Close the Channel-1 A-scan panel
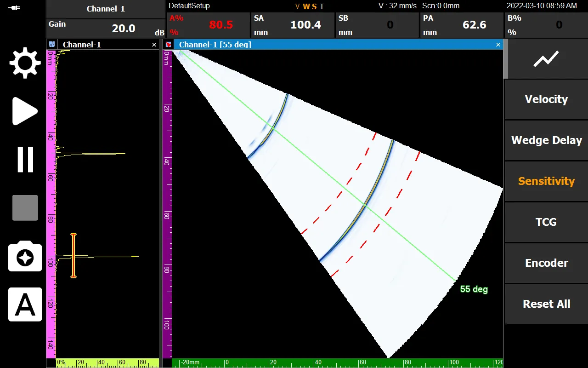Image resolution: width=588 pixels, height=368 pixels. coord(154,45)
